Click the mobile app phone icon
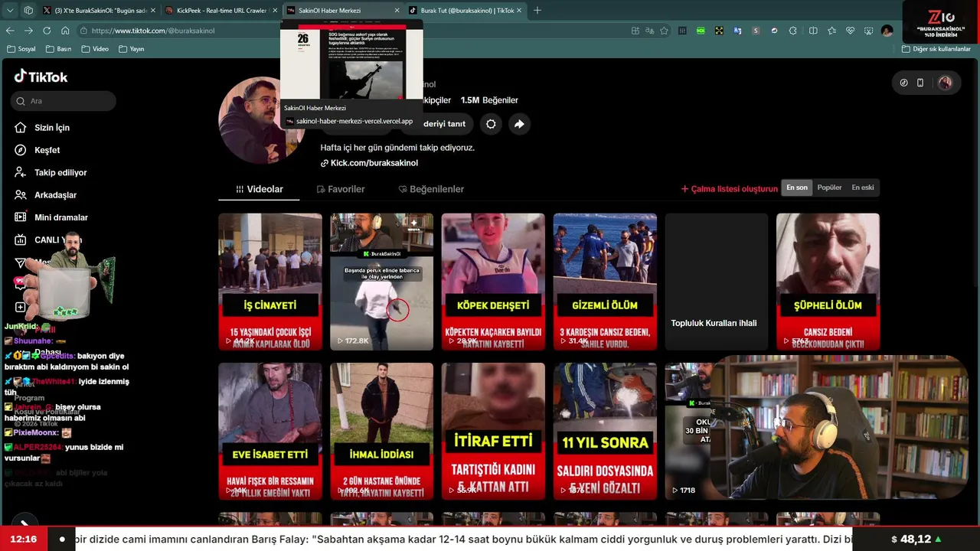Image resolution: width=980 pixels, height=551 pixels. pos(920,83)
